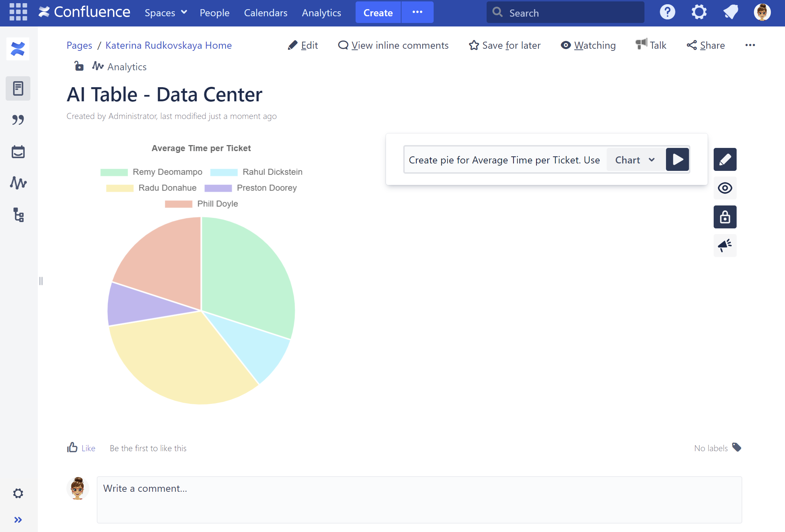
Task: Click the megaphone icon beside chart
Action: tap(725, 245)
